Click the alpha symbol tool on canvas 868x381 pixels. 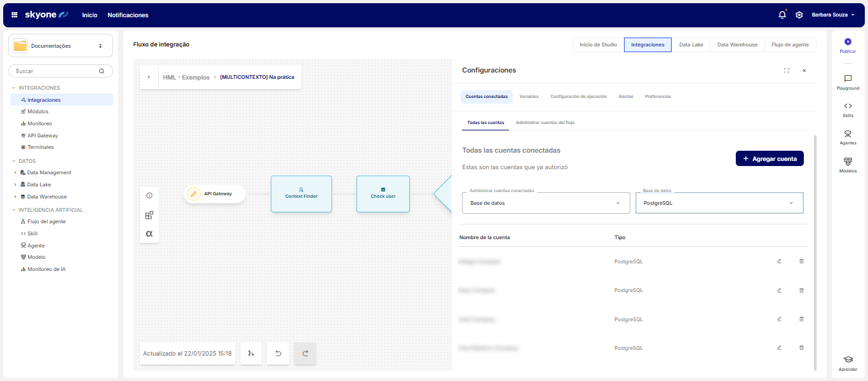(149, 233)
